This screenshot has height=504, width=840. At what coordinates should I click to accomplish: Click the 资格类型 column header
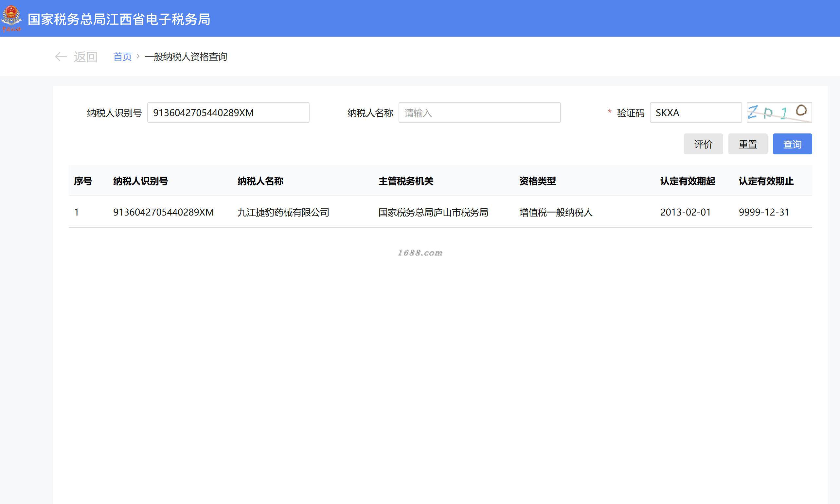[537, 181]
